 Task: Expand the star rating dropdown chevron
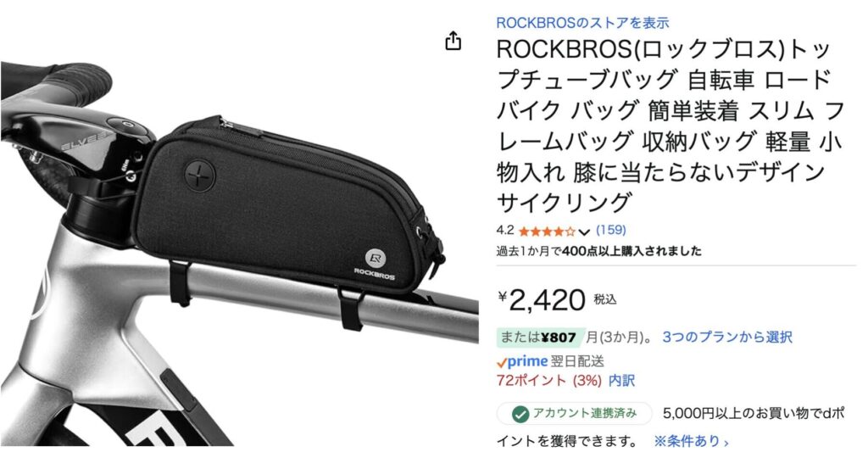click(584, 232)
